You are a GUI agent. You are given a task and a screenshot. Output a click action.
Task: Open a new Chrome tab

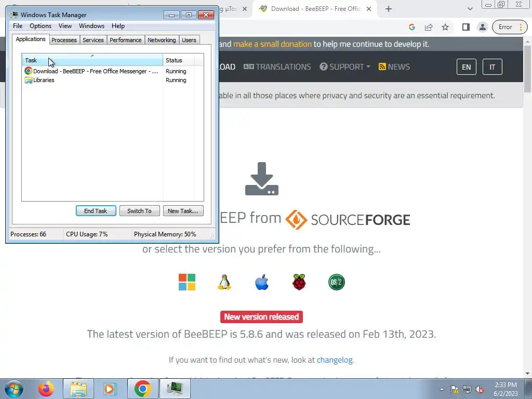point(389,9)
